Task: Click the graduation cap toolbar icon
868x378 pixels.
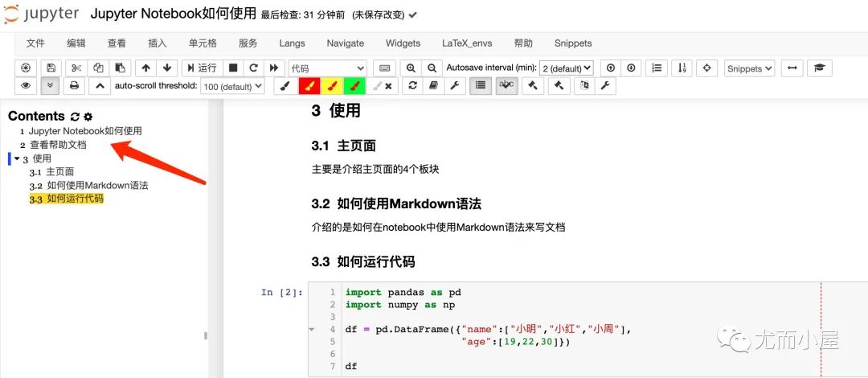Action: tap(819, 68)
